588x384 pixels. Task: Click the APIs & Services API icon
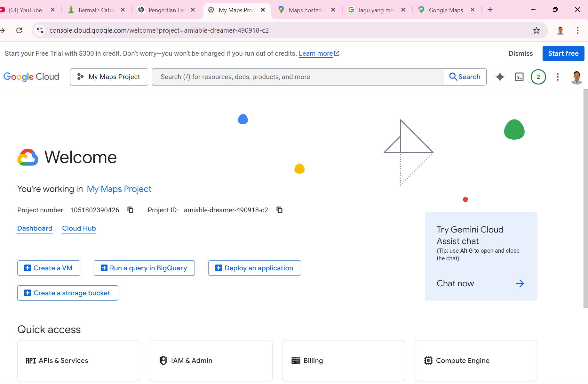31,361
